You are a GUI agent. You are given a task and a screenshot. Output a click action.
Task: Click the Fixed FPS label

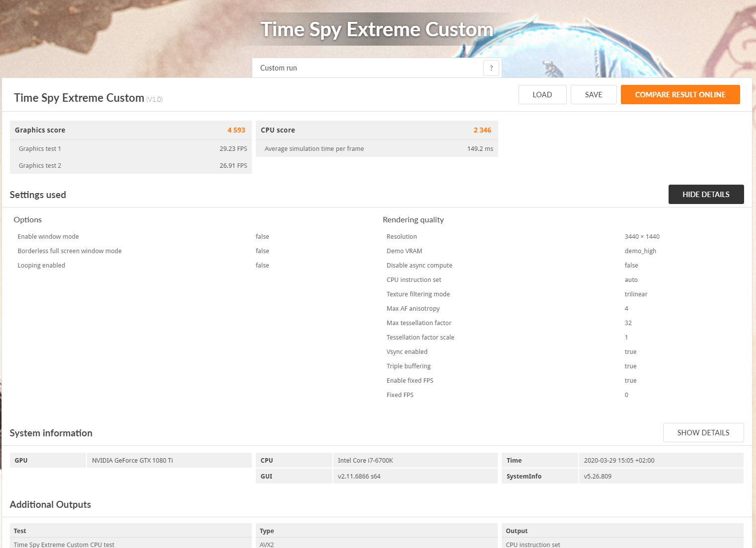400,395
